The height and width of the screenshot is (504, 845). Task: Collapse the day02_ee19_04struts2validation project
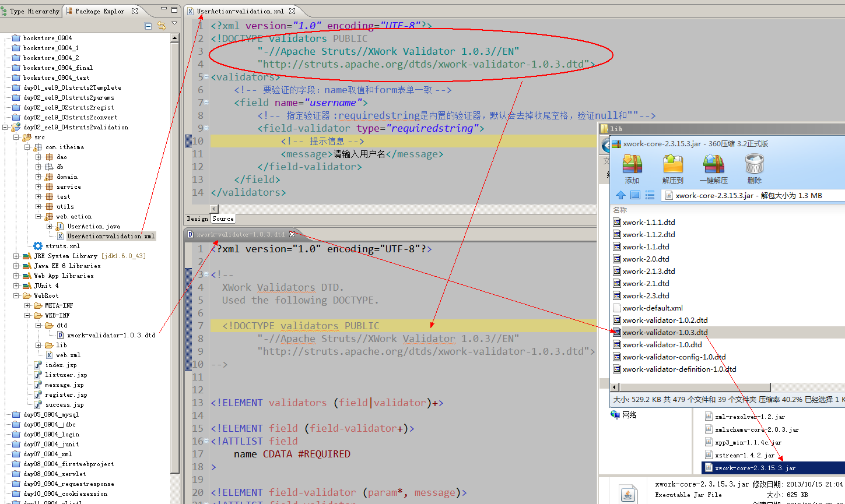click(6, 127)
